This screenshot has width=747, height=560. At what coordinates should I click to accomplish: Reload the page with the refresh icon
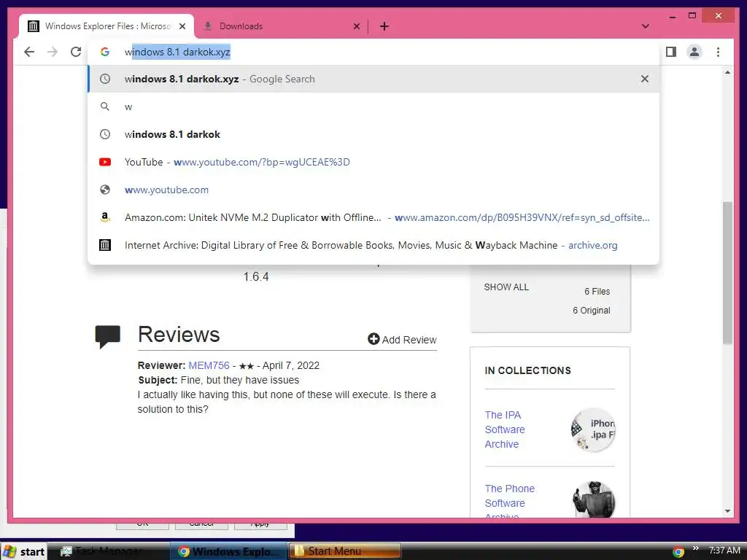coord(76,52)
